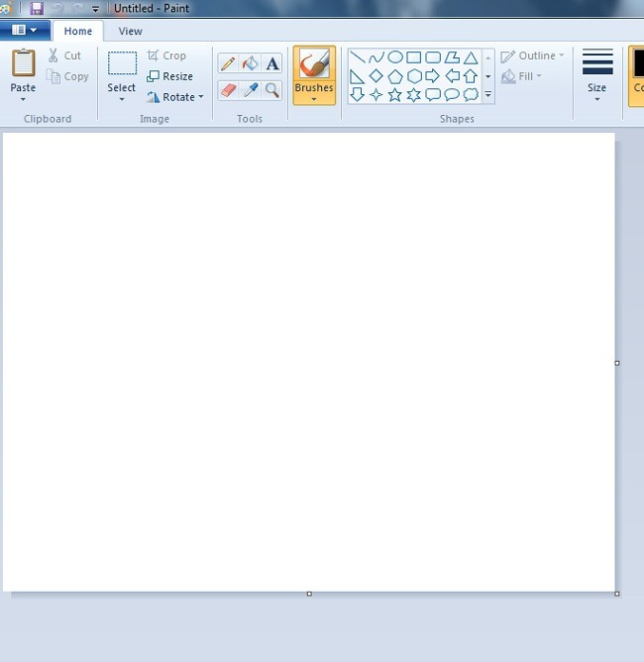The height and width of the screenshot is (662, 644).
Task: Open the Select dropdown arrow
Action: coord(122,100)
